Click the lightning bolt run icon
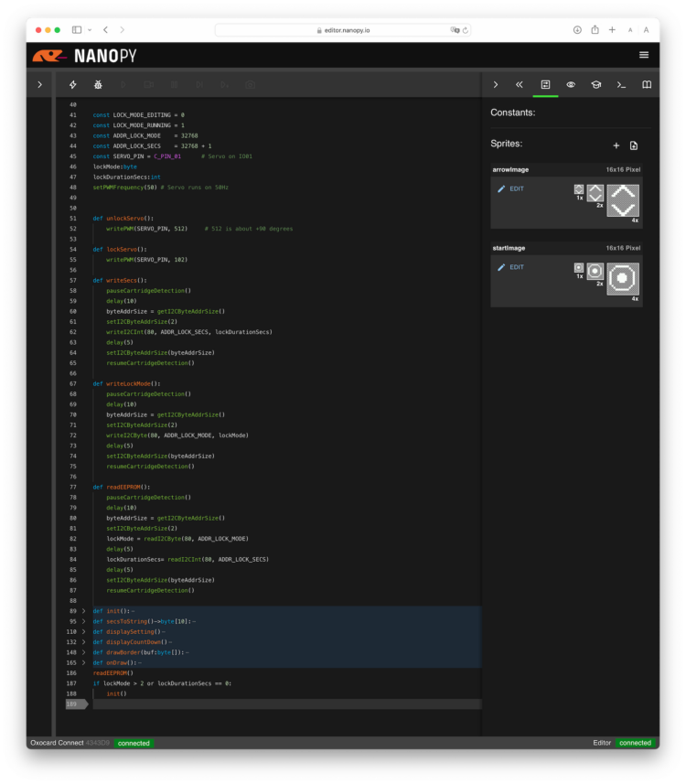The height and width of the screenshot is (784, 686). [73, 84]
